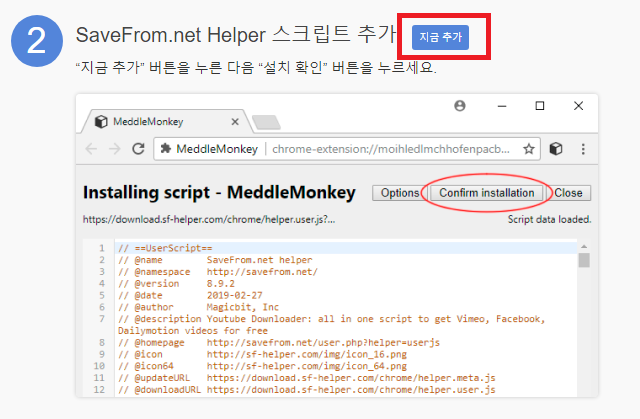Image resolution: width=640 pixels, height=419 pixels.
Task: Click the '@name SaveFrom.net helper' line
Action: [x=215, y=260]
